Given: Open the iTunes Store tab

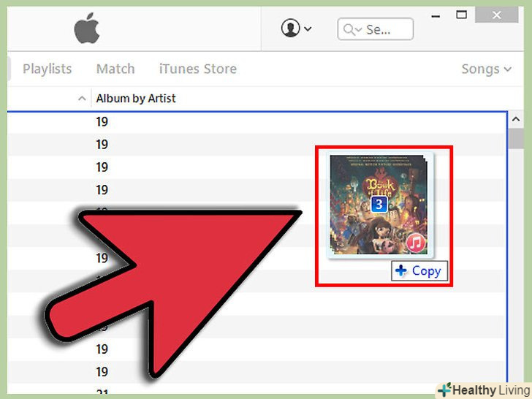Looking at the screenshot, I should (198, 69).
